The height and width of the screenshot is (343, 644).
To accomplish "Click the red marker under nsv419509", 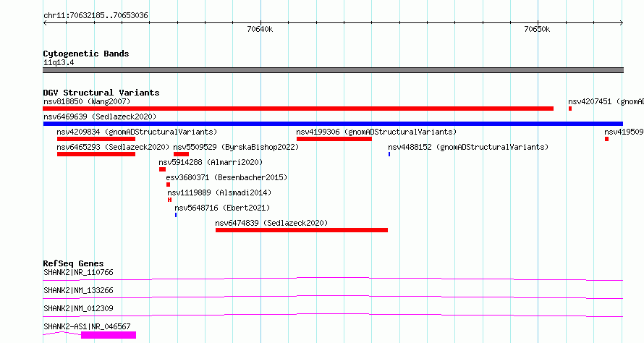I will click(606, 139).
